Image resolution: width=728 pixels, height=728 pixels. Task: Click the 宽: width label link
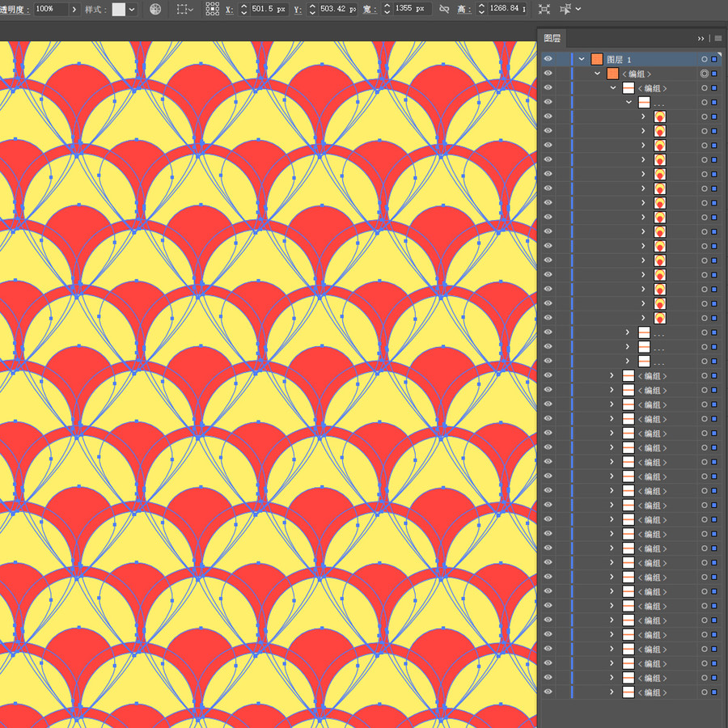pyautogui.click(x=370, y=9)
